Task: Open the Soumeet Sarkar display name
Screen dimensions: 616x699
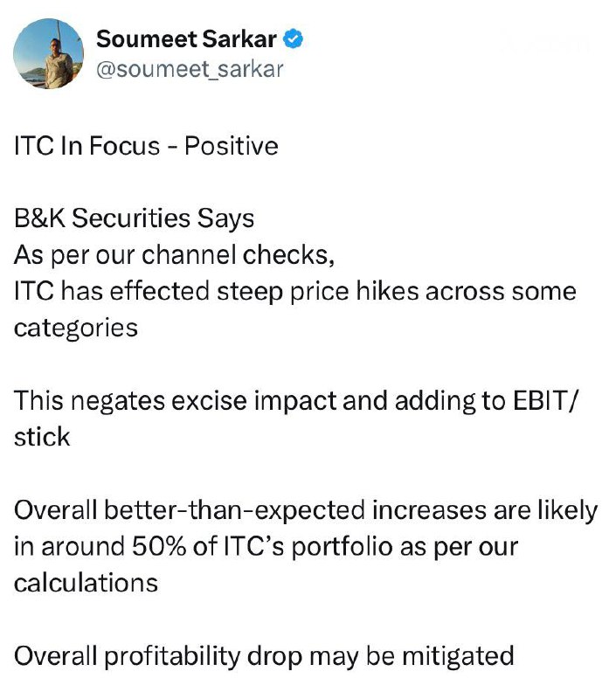Action: (190, 39)
